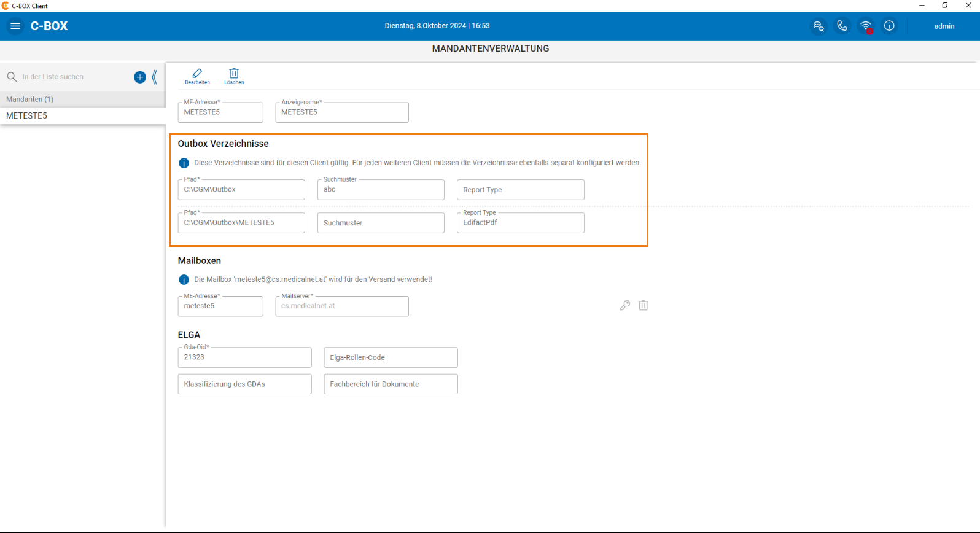Viewport: 980px width, 533px height.
Task: Open the admin user menu
Action: 944,26
